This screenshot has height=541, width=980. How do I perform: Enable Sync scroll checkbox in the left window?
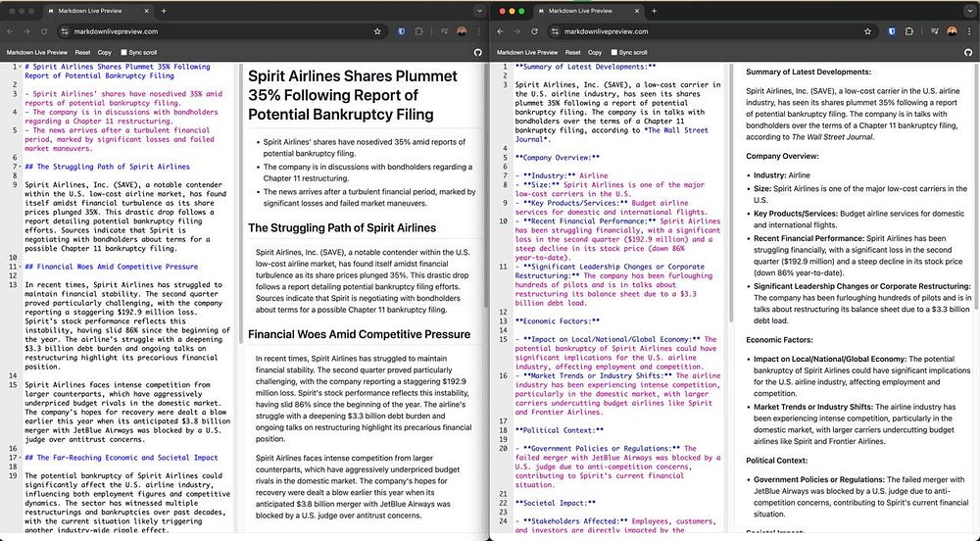123,52
